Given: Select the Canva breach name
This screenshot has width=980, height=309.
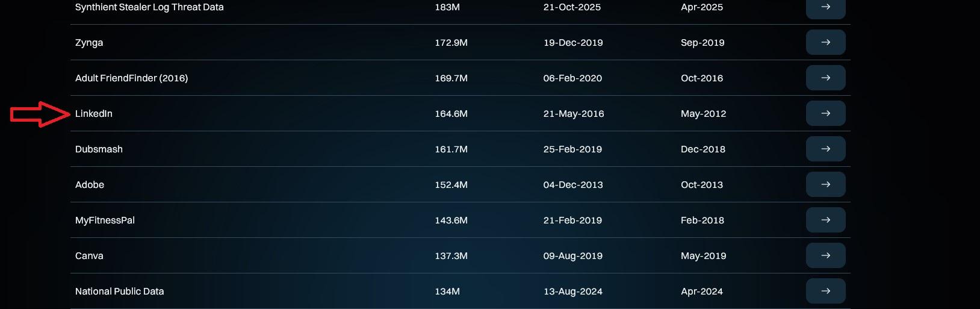Looking at the screenshot, I should tap(89, 255).
